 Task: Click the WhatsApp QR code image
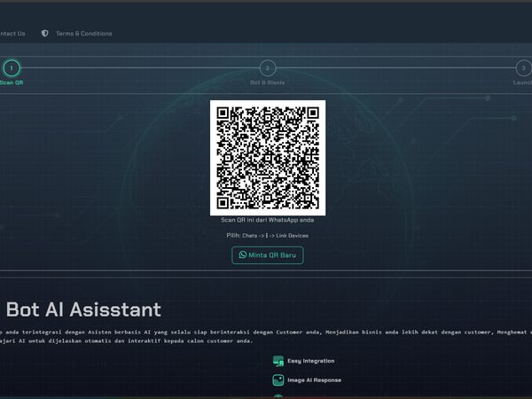268,158
